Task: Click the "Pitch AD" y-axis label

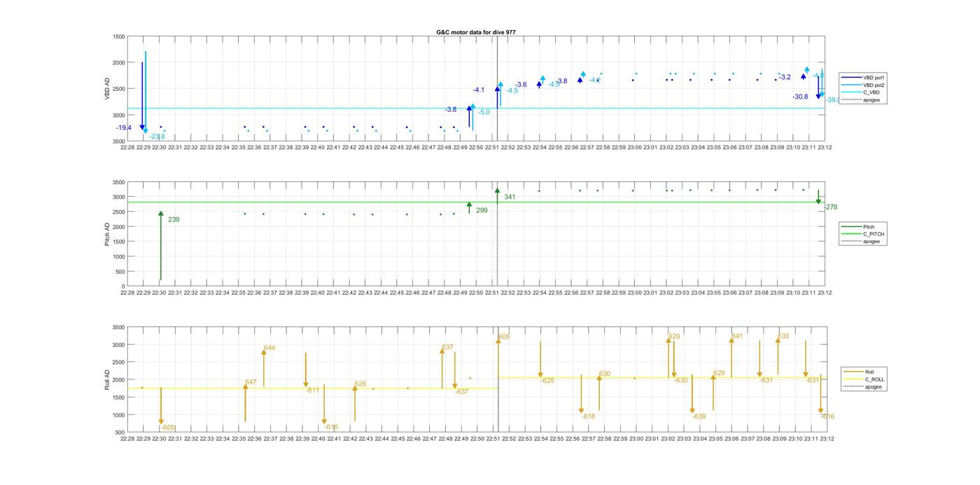Action: coord(107,234)
